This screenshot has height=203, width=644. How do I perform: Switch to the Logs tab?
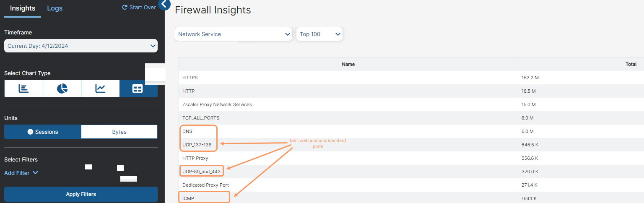point(55,8)
